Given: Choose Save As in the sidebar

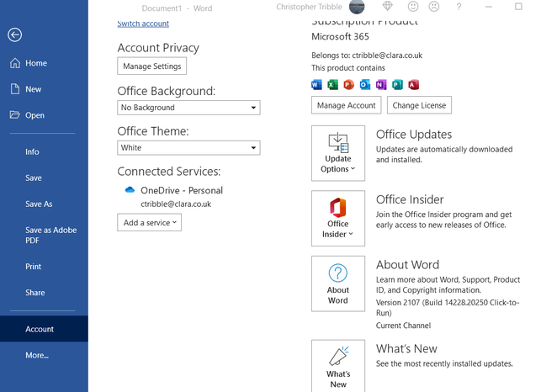Looking at the screenshot, I should point(44,204).
